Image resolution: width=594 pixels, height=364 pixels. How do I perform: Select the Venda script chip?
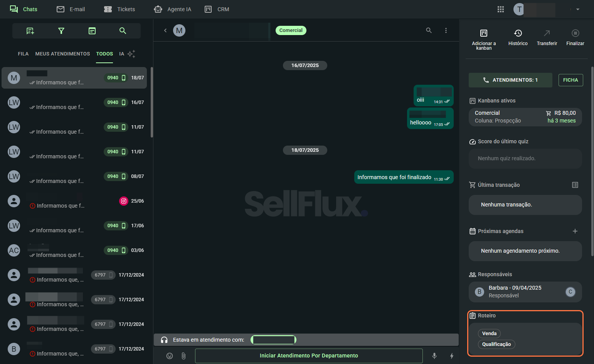[489, 334]
